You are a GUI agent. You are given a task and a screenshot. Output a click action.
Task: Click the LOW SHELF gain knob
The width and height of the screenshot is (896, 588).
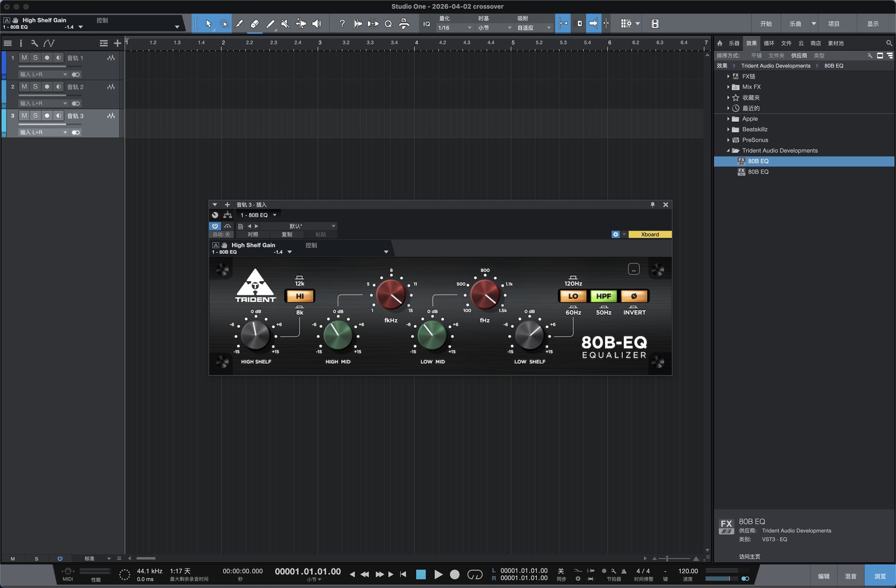[x=530, y=335]
